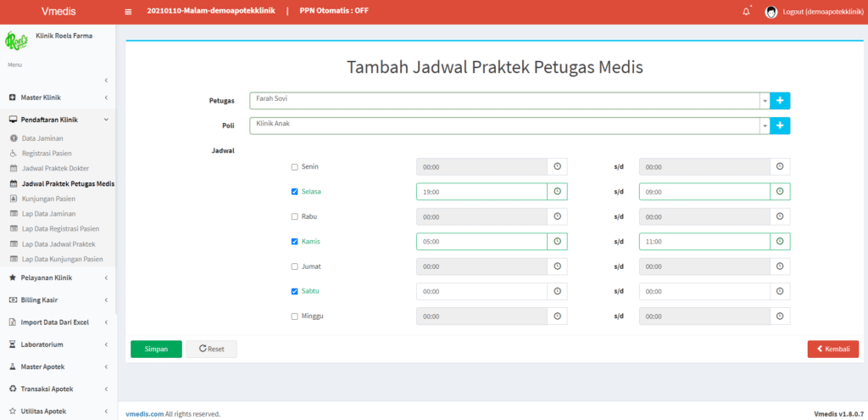This screenshot has width=868, height=420.
Task: Open the vmedis.com footer link
Action: pyautogui.click(x=144, y=414)
